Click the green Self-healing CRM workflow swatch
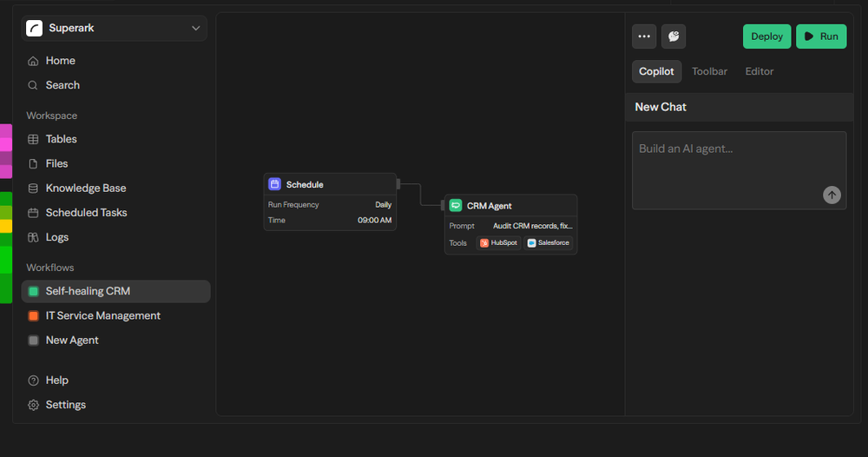 33,291
